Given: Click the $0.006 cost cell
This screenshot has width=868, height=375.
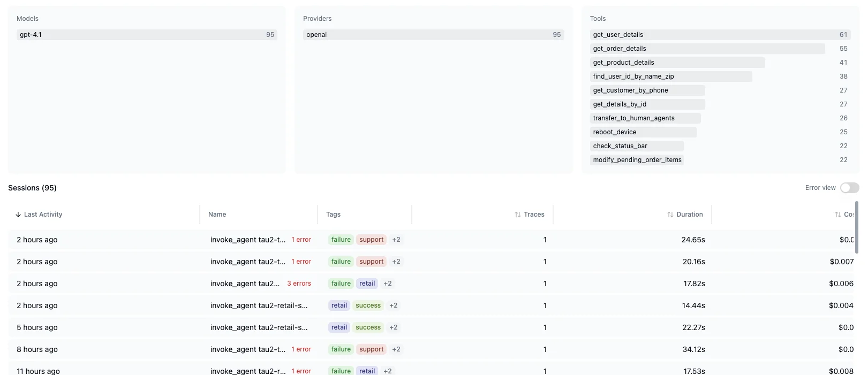Looking at the screenshot, I should tap(841, 284).
